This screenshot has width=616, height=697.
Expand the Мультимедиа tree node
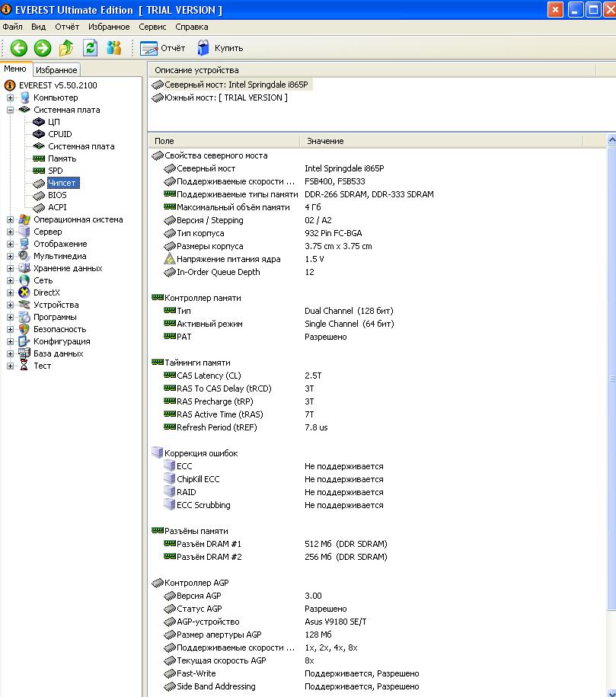point(10,256)
